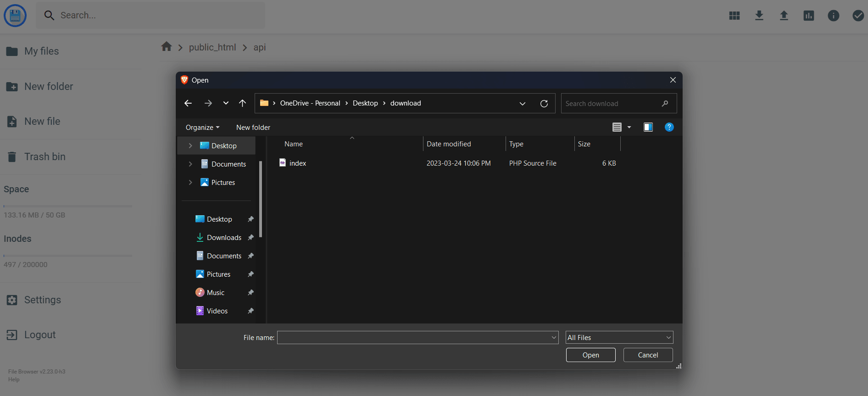Select New file in the sidebar
868x396 pixels.
click(33, 121)
